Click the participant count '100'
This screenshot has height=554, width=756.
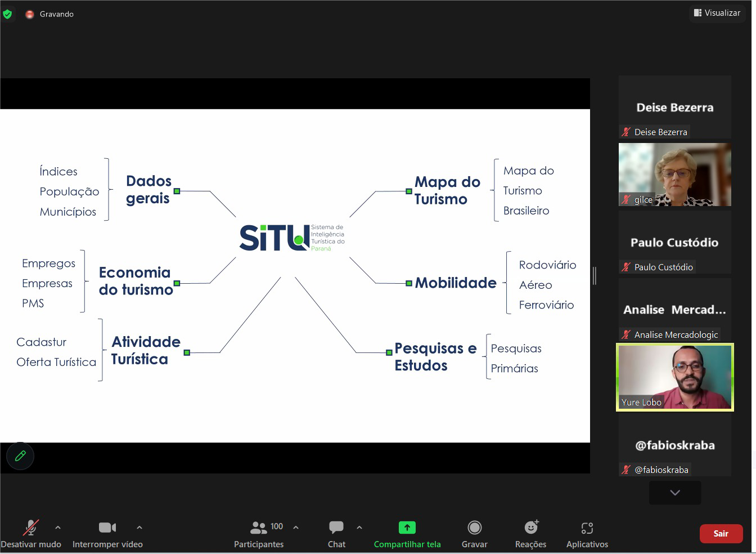(x=277, y=526)
